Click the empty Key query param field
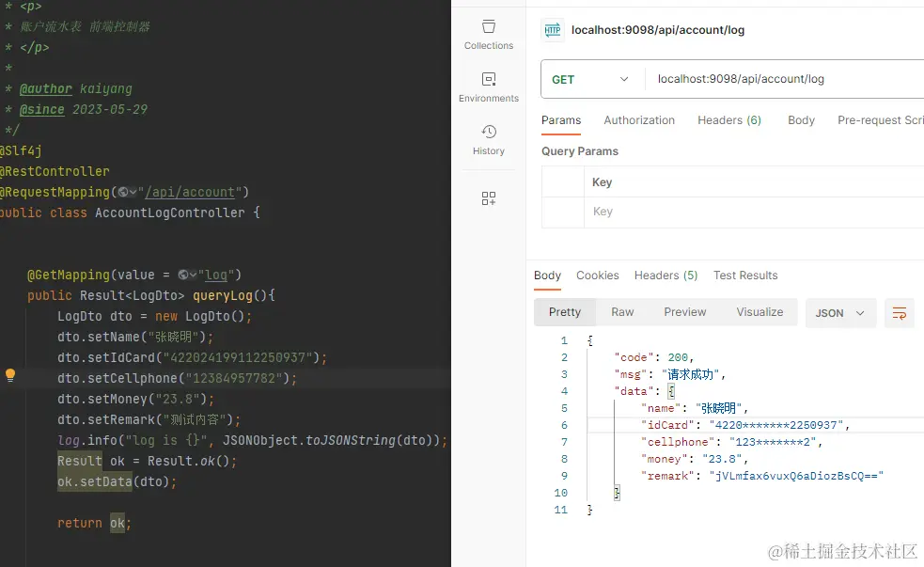The height and width of the screenshot is (567, 924). (754, 212)
